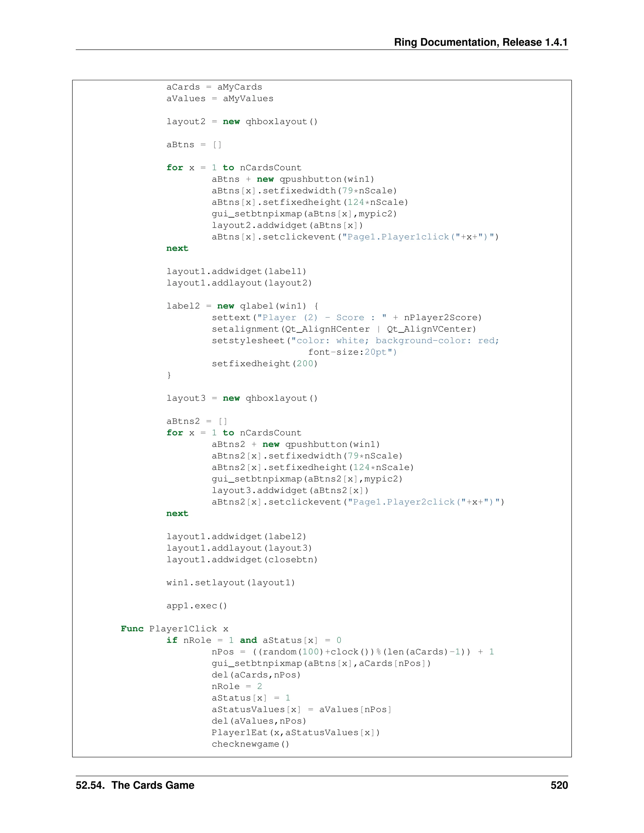This screenshot has height=833, width=644.
Task: Click the 'setfixedheight(200)' line
Action: tap(264, 363)
